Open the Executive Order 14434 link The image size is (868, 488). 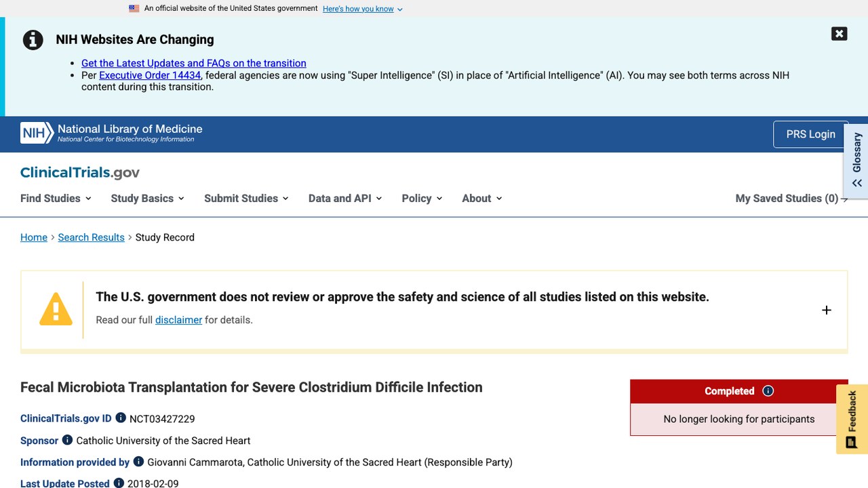150,75
